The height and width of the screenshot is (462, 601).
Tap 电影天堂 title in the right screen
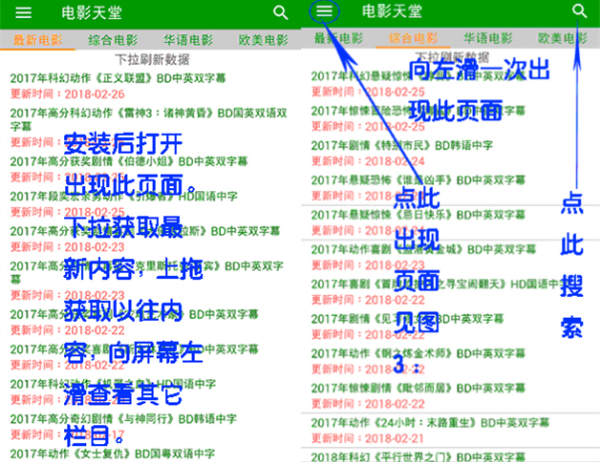pos(392,11)
